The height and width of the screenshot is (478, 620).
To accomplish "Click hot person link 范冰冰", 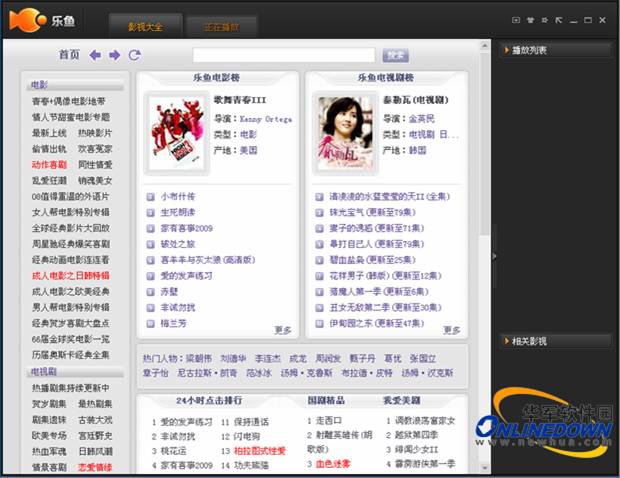I will pos(259,373).
